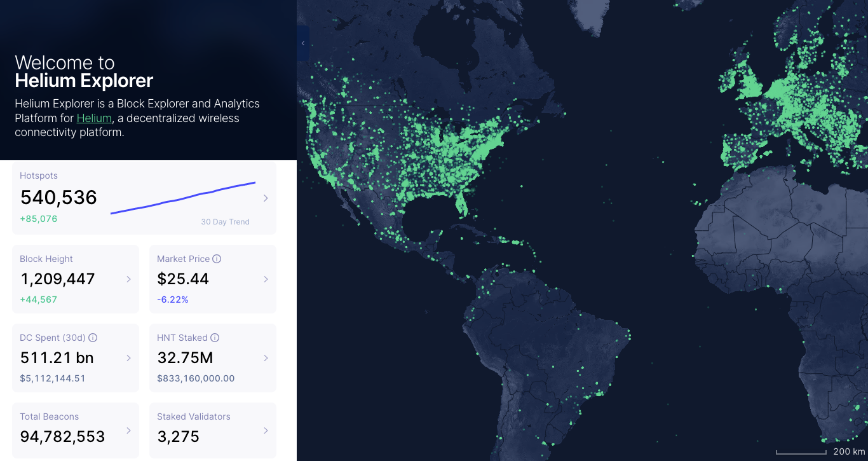Click the 3,275 staked validators value

(179, 437)
